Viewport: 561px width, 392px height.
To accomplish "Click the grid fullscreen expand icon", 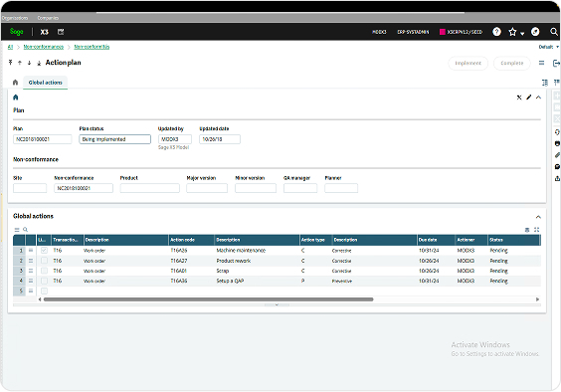I will click(537, 230).
